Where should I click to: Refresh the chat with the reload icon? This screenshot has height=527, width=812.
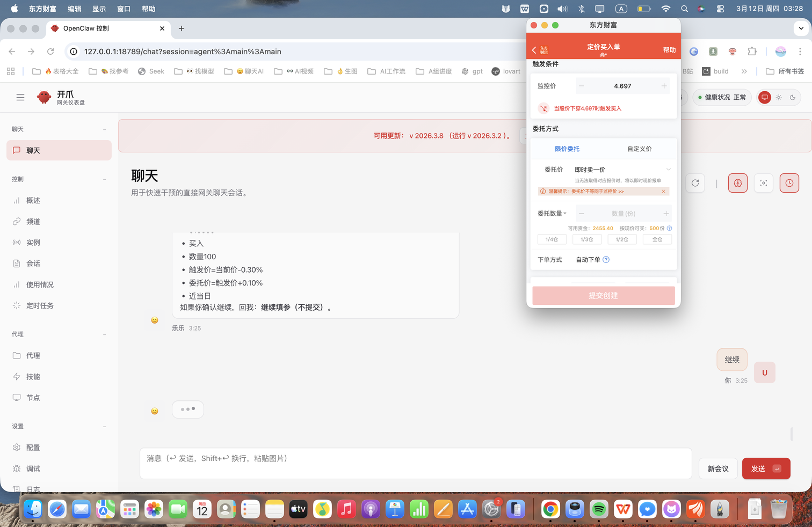[695, 183]
